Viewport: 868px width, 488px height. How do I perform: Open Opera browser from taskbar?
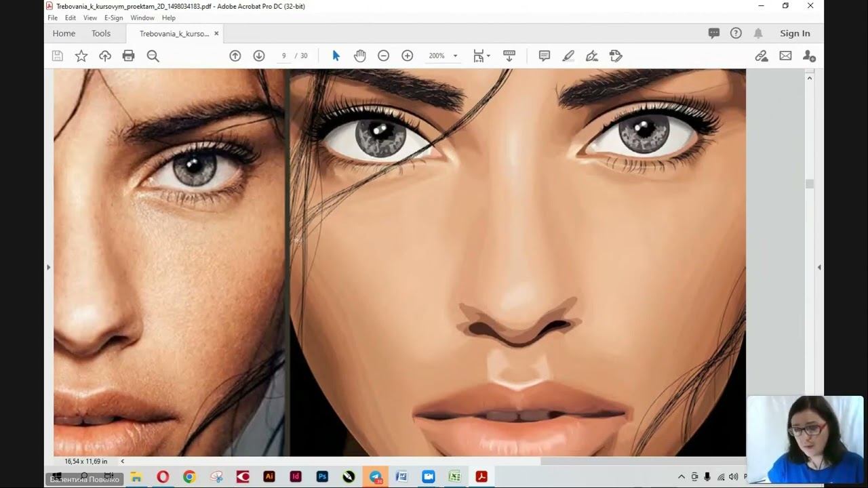click(163, 476)
